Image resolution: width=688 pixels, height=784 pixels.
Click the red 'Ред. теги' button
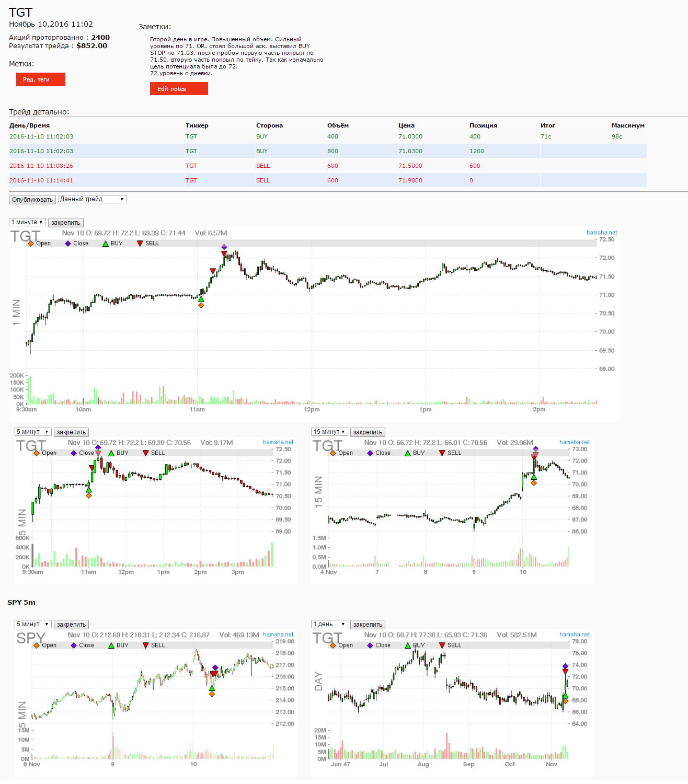coord(41,79)
